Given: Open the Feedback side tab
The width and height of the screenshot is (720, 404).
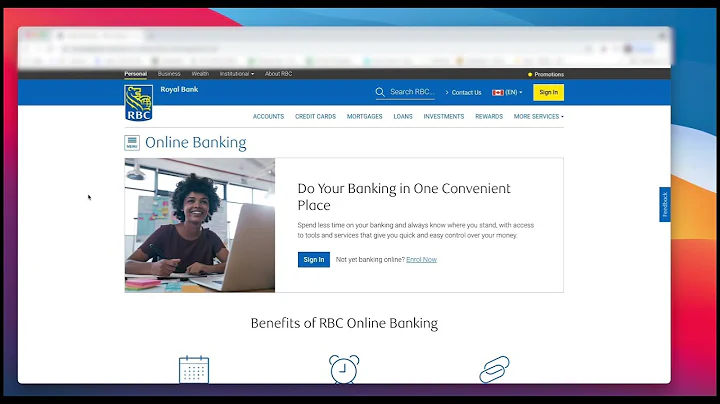Looking at the screenshot, I should 664,204.
